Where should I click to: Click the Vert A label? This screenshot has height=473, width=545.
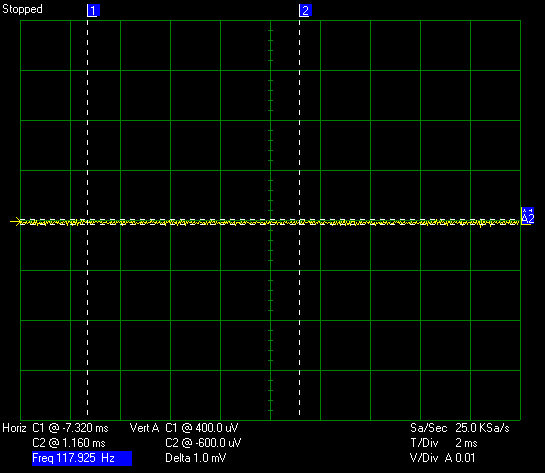pos(144,428)
